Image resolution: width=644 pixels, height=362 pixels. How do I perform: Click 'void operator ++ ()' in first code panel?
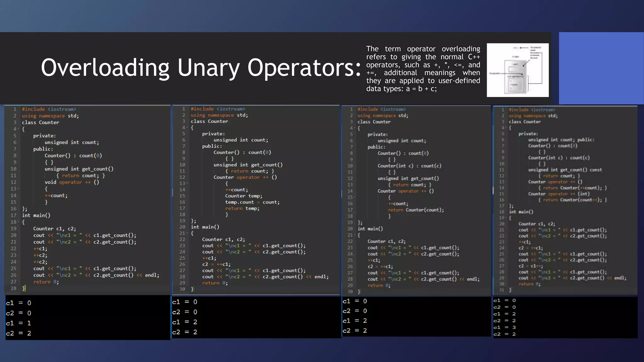(x=72, y=182)
